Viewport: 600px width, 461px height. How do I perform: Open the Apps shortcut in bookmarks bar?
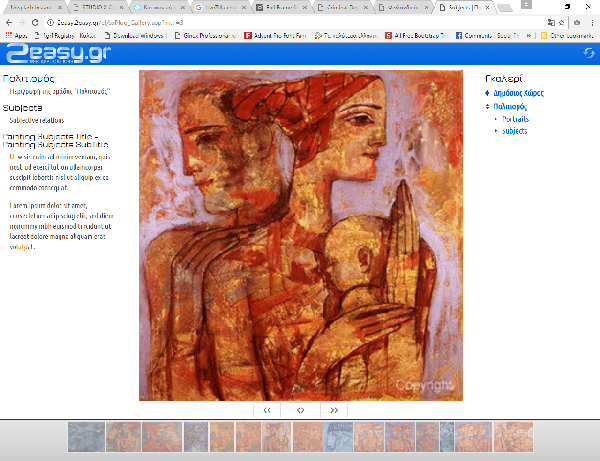coord(16,36)
